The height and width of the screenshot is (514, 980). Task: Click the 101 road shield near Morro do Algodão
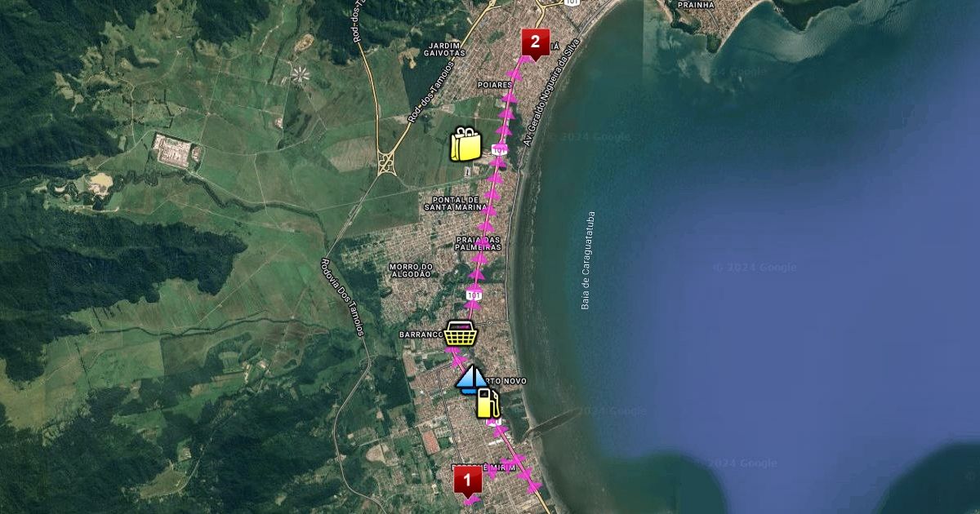pos(474,294)
